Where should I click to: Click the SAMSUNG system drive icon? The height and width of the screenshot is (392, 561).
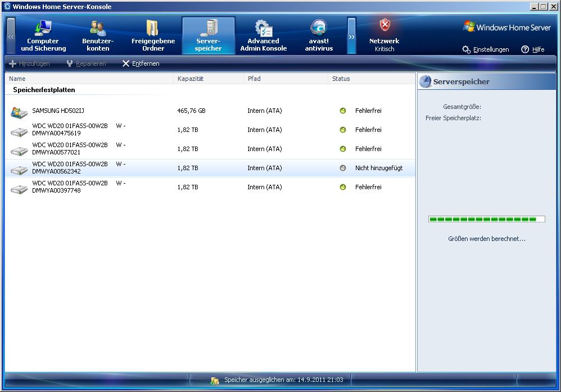[19, 112]
